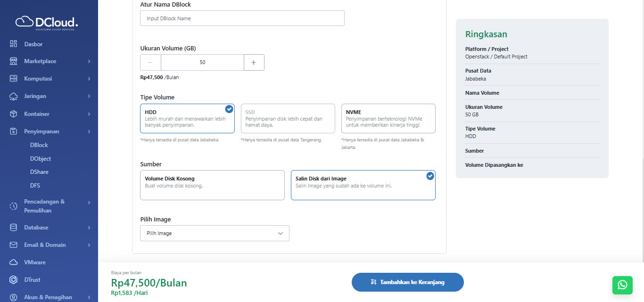Open DObject under Penyimpanan
Viewport: 644px width, 302px height.
pyautogui.click(x=41, y=159)
